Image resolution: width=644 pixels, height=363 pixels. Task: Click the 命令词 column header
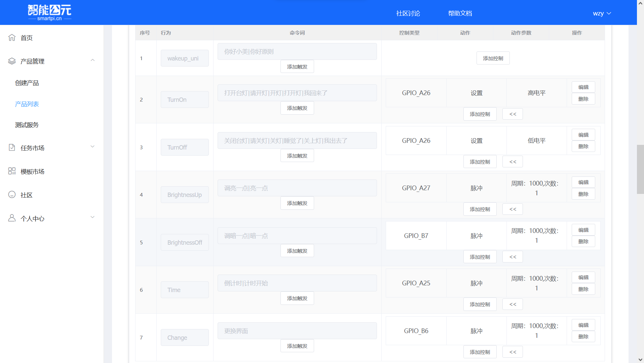click(x=297, y=33)
